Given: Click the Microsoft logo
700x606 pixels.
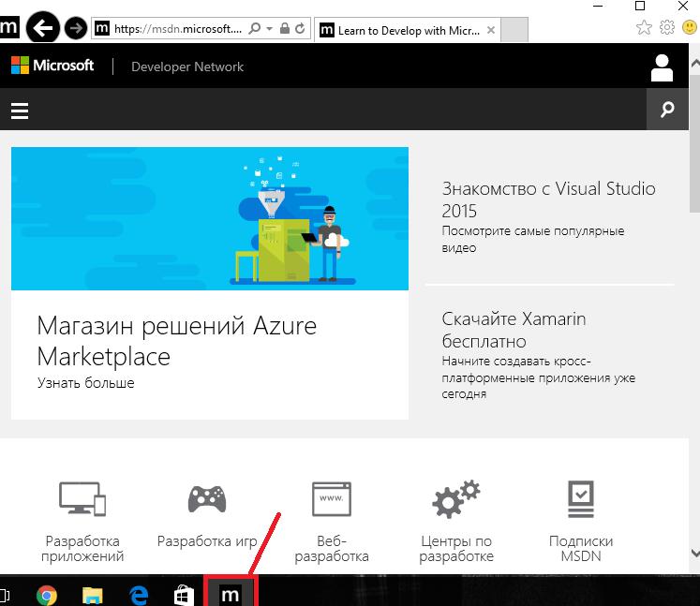Looking at the screenshot, I should point(52,66).
